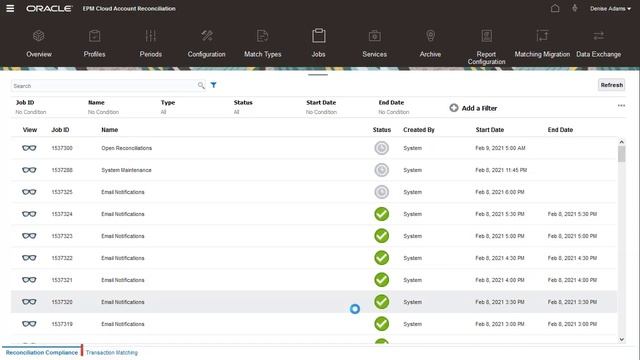640x360 pixels.
Task: Click success status icon of job 1537322
Action: point(382,258)
